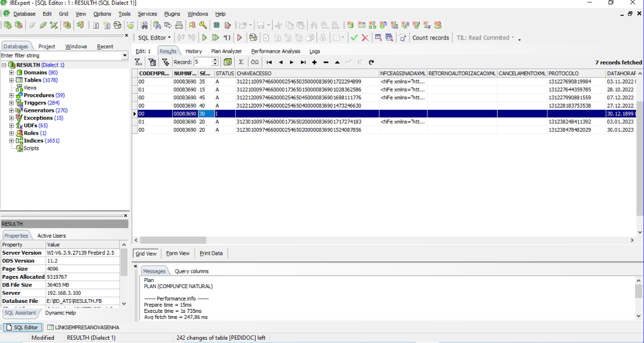
Task: Expand the Procedures tree node
Action: click(12, 95)
